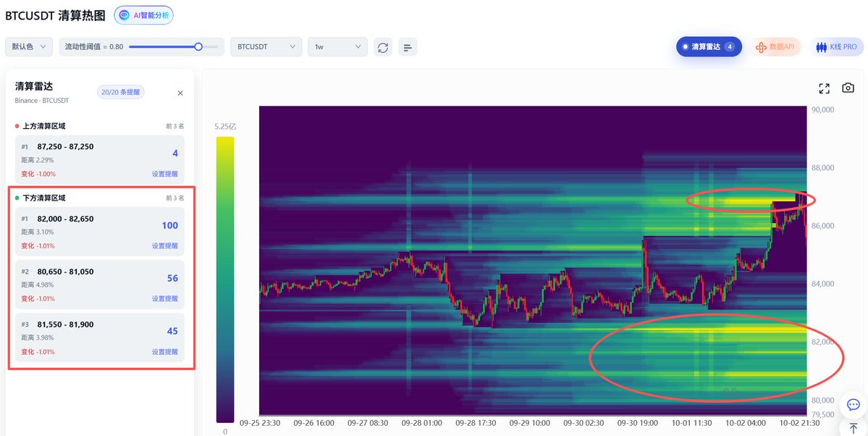Click 设置提醒 for 87,250 - 87,250

tap(165, 174)
